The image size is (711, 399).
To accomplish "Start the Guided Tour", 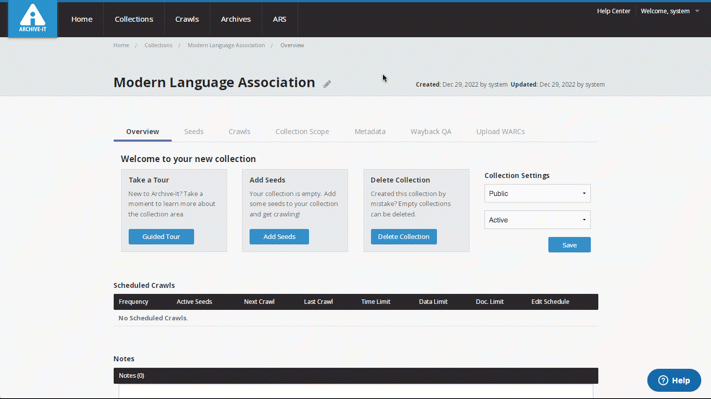I will 161,237.
